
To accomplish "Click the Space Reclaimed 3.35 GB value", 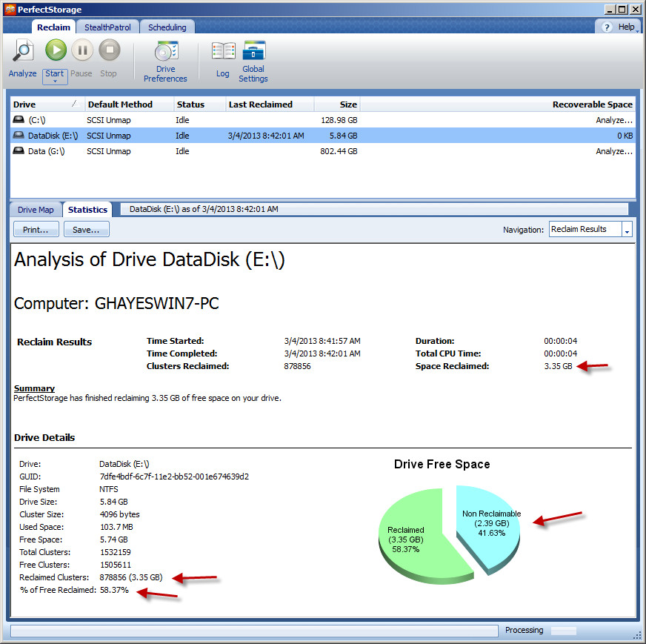I will point(558,366).
